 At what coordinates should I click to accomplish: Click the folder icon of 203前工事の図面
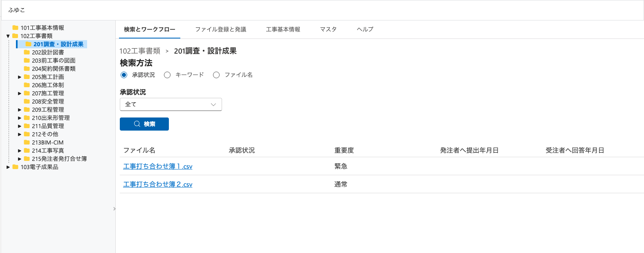27,61
